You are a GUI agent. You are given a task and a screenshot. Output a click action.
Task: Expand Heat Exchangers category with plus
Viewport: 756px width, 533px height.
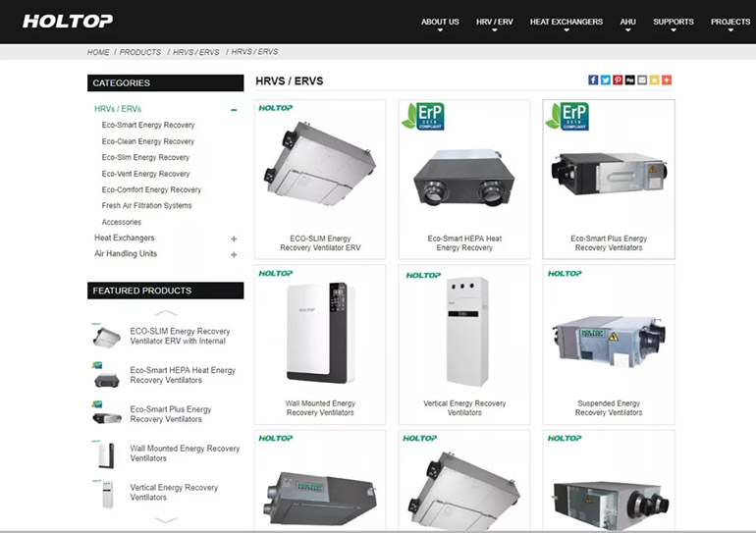tap(234, 239)
